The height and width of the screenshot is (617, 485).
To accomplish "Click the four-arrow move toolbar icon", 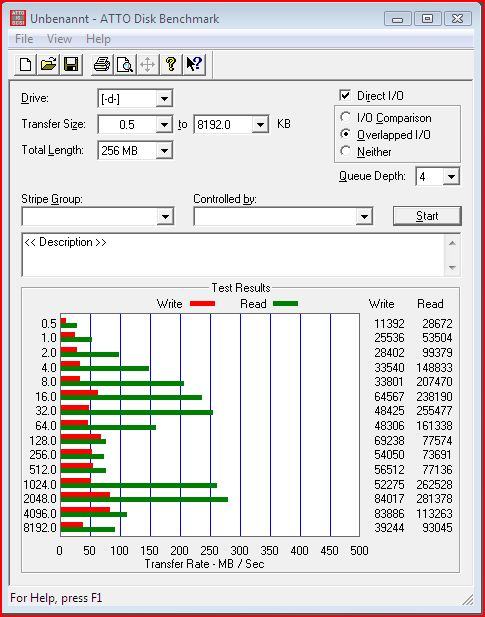I will (x=148, y=64).
